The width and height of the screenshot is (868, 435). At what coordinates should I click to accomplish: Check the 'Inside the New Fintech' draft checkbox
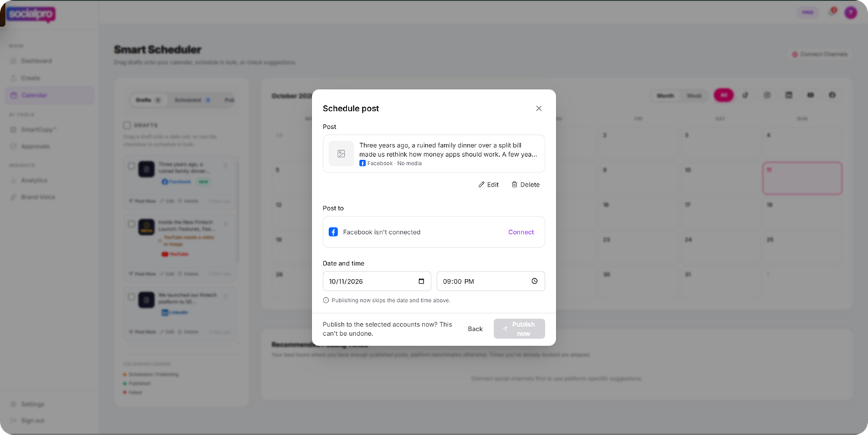(132, 223)
